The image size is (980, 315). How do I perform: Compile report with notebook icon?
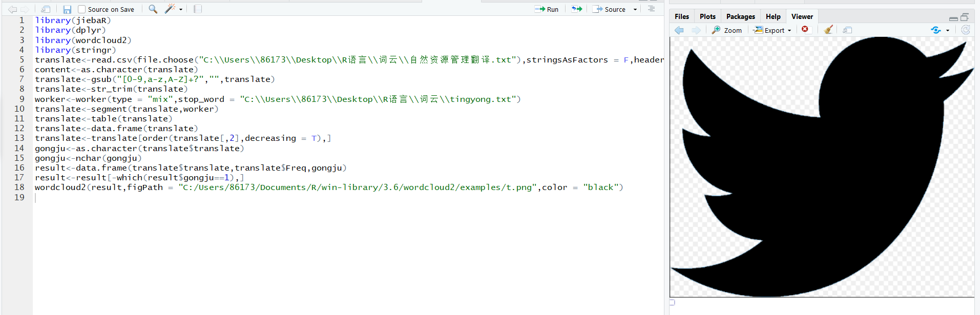[198, 9]
